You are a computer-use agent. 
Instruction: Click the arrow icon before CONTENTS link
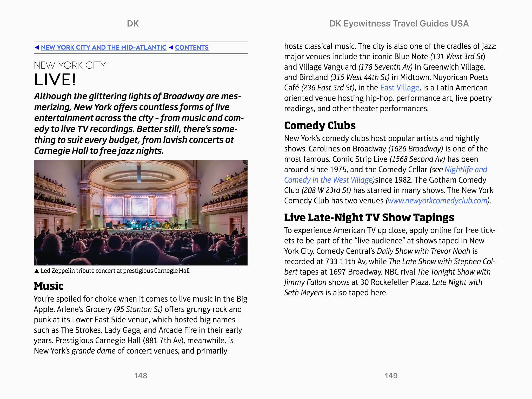click(171, 48)
